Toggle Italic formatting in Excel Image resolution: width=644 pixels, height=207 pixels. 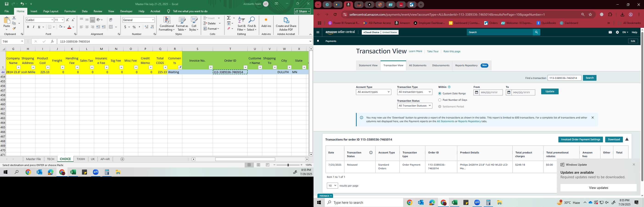34,27
